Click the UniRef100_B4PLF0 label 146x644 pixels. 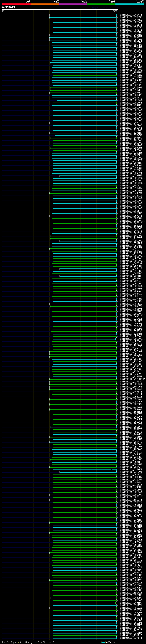[131, 454]
